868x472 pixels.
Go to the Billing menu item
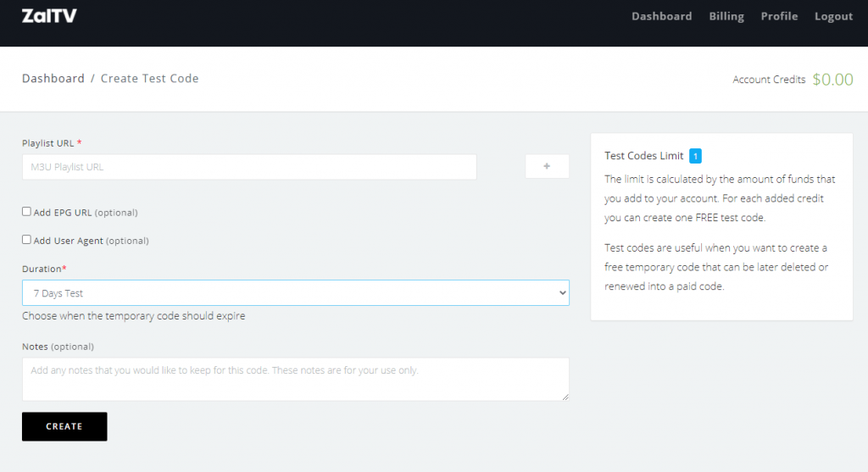(x=726, y=17)
